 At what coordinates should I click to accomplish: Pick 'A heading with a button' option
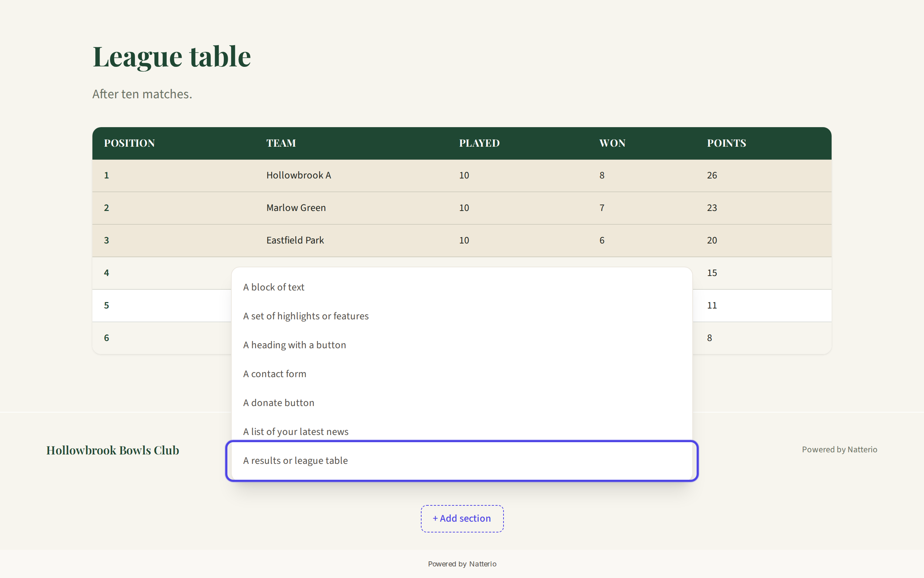tap(462, 345)
